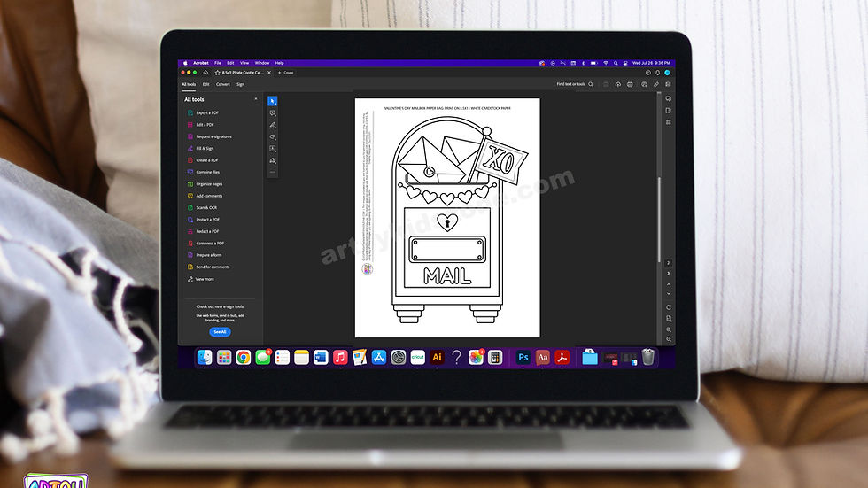This screenshot has height=488, width=868.
Task: Click the mailbox PDF page
Action: [x=447, y=218]
